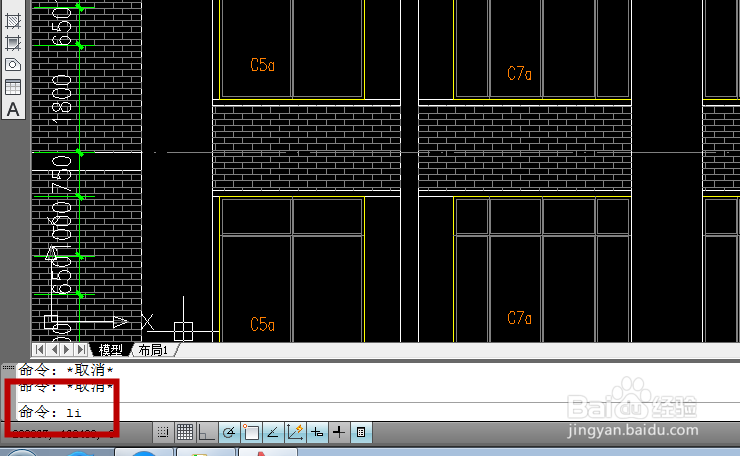
Task: Jump to the first layout tab with arrow
Action: 40,350
